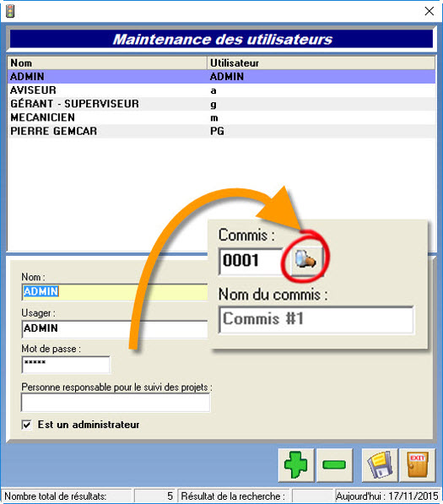
Task: Click the Usager input field
Action: coord(115,328)
